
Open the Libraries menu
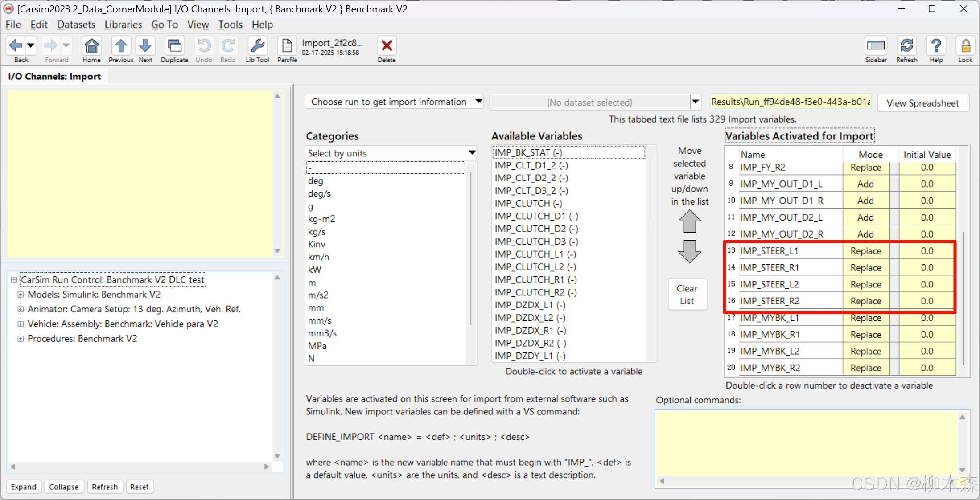[123, 25]
